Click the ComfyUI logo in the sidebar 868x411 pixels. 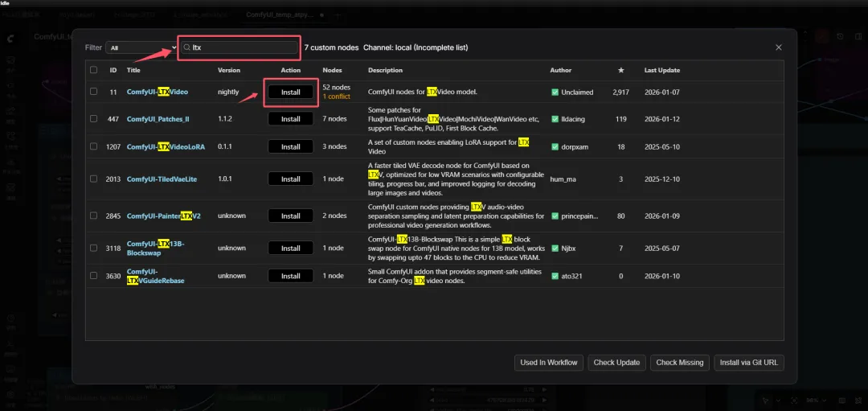coord(11,39)
